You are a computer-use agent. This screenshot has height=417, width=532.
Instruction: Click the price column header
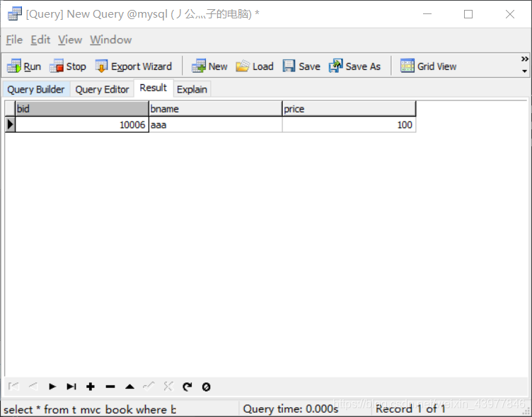(349, 109)
